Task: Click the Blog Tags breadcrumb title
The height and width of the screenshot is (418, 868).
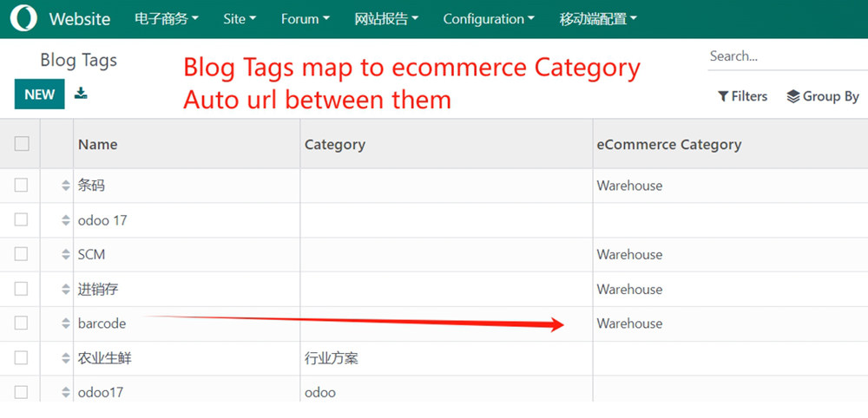Action: pos(79,60)
